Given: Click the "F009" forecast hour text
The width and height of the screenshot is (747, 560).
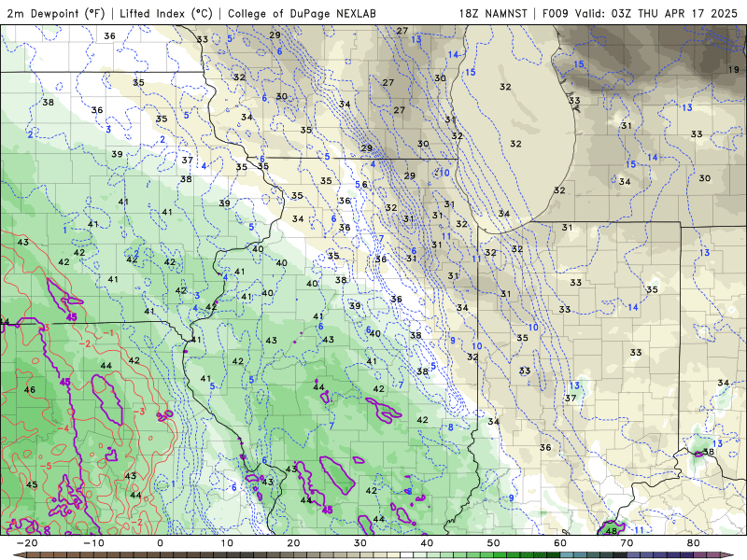Looking at the screenshot, I should tap(556, 13).
